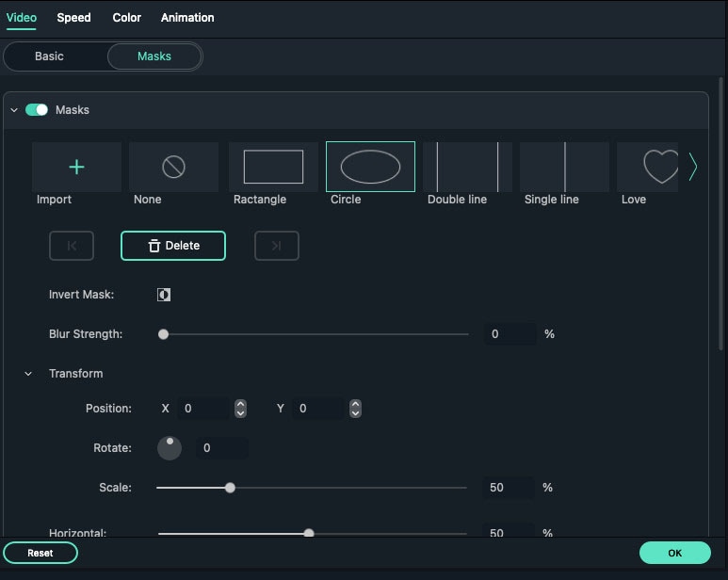Switch to the Basic sub-tab
This screenshot has width=728, height=580.
pyautogui.click(x=49, y=56)
